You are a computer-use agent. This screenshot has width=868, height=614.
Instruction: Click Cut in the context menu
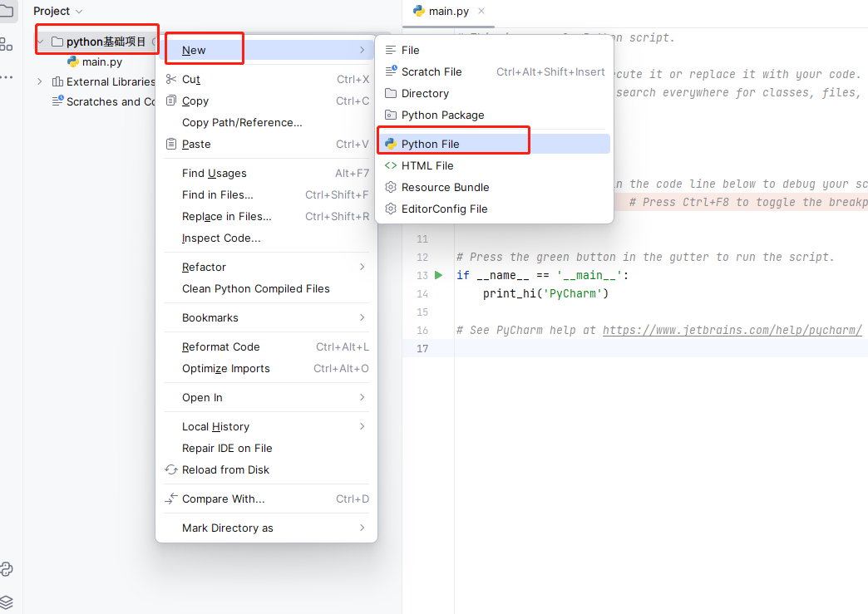click(266, 79)
